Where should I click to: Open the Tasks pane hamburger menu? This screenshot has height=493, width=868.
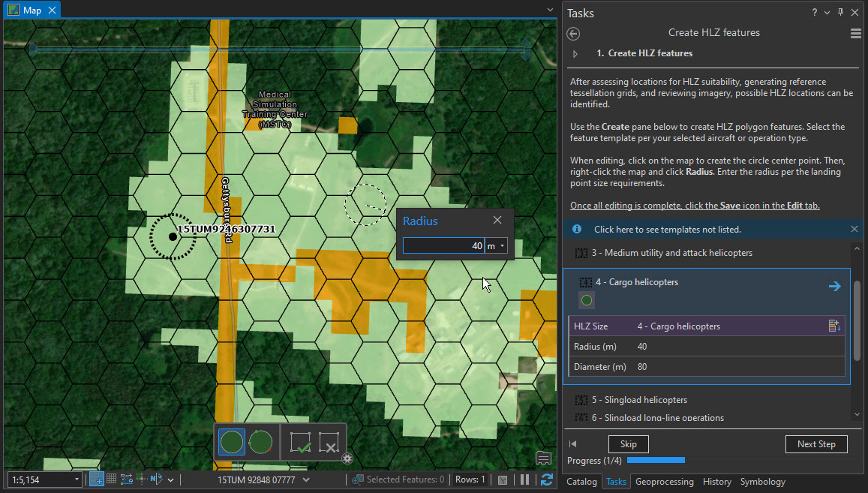(854, 32)
